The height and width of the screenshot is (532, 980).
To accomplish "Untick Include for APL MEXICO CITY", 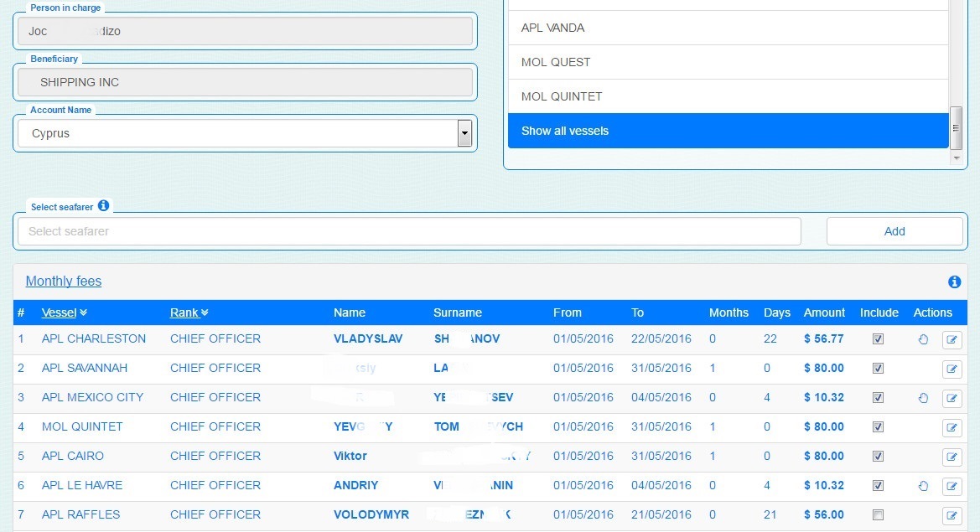I will [x=878, y=398].
